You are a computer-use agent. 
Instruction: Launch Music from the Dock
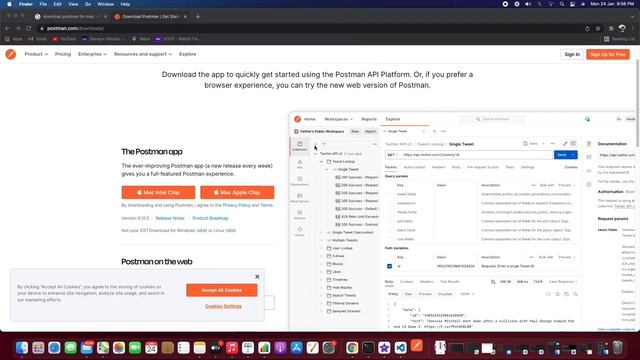[x=232, y=348]
